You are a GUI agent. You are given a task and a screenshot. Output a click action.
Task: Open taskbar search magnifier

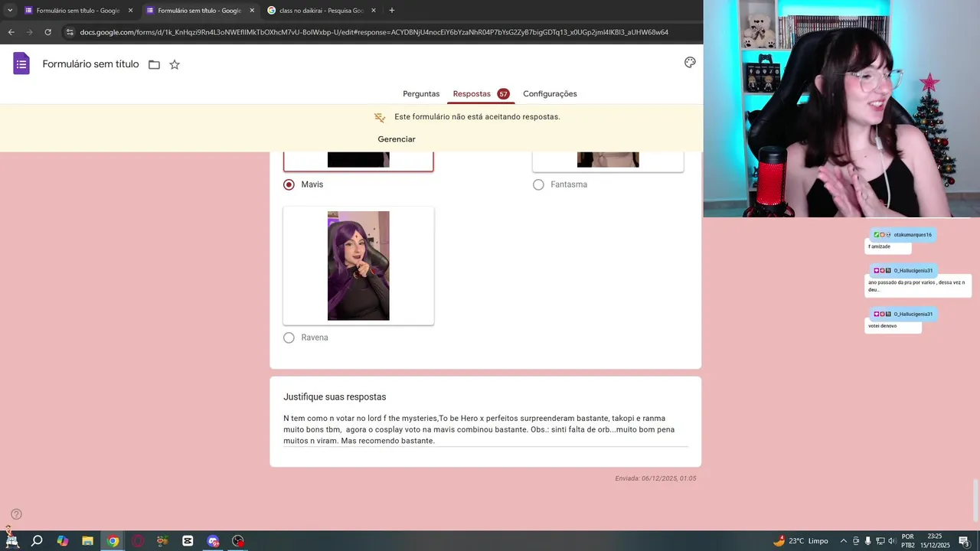point(37,541)
